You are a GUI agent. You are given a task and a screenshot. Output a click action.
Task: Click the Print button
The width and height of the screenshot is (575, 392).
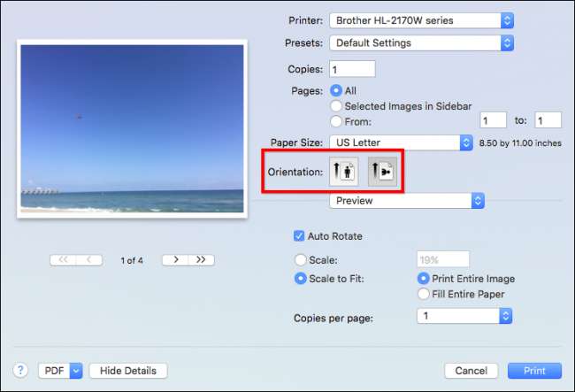534,371
